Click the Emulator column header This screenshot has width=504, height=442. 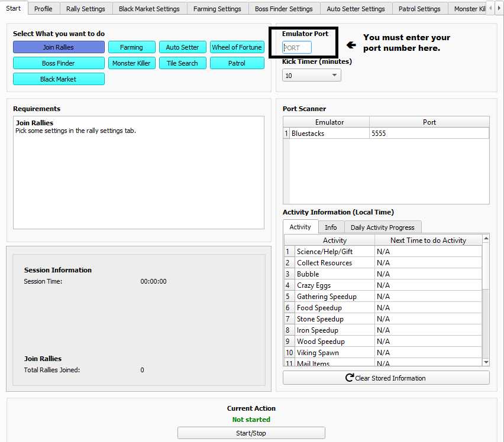click(x=329, y=122)
